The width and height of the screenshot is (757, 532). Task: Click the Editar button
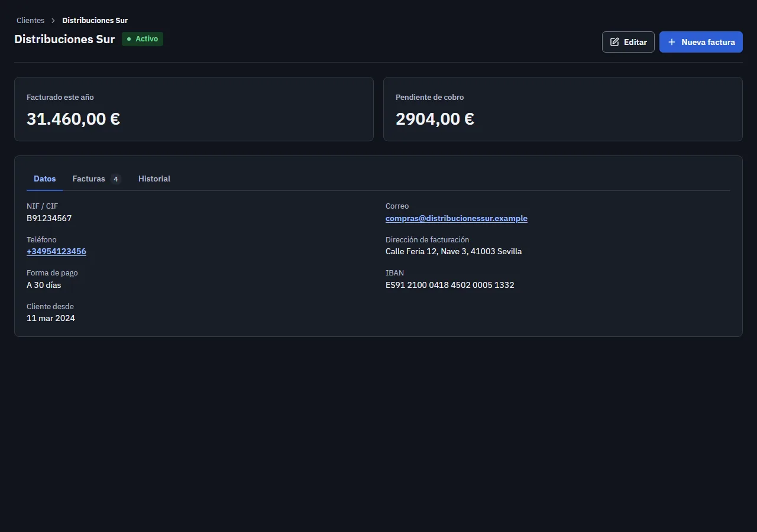(628, 42)
